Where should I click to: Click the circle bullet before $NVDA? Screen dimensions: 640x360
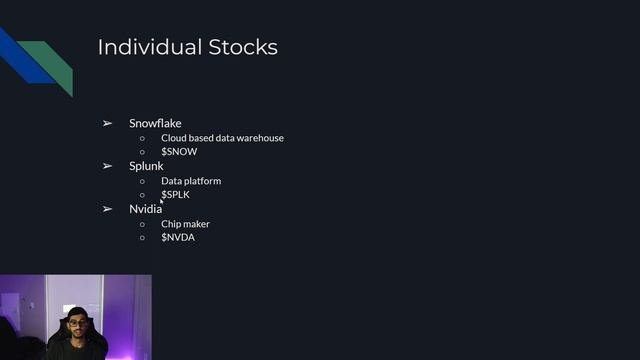142,238
